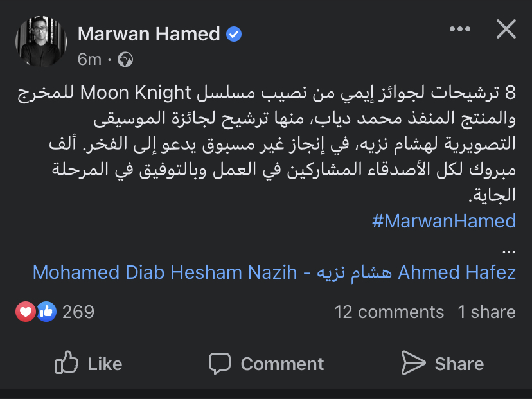The height and width of the screenshot is (399, 532).
Task: Open the 6m post timestamp
Action: point(89,60)
